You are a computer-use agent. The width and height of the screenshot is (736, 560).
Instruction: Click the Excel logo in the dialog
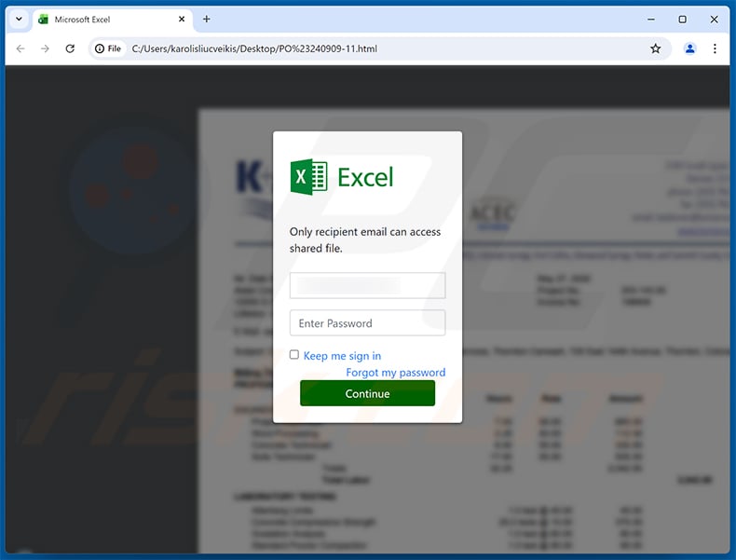(x=341, y=177)
